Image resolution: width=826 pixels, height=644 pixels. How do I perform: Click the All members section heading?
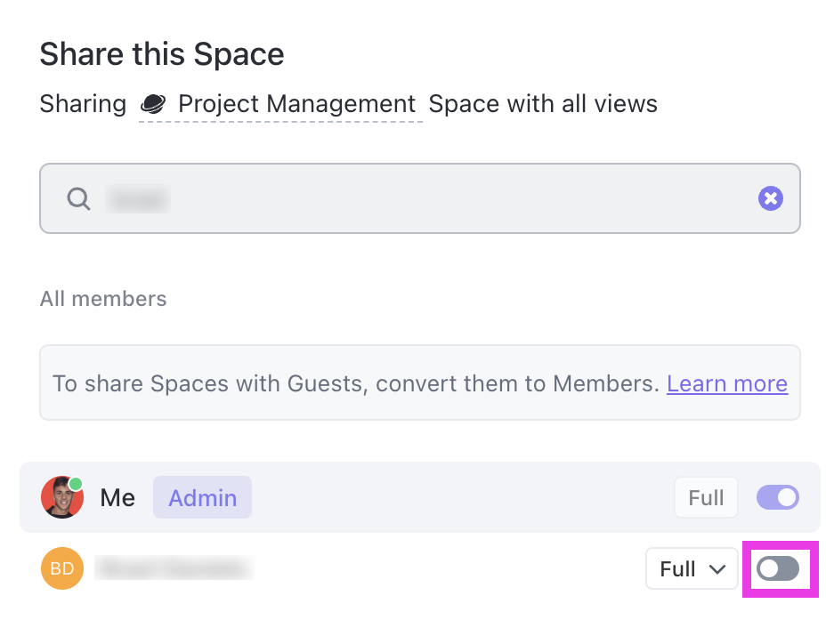(102, 299)
